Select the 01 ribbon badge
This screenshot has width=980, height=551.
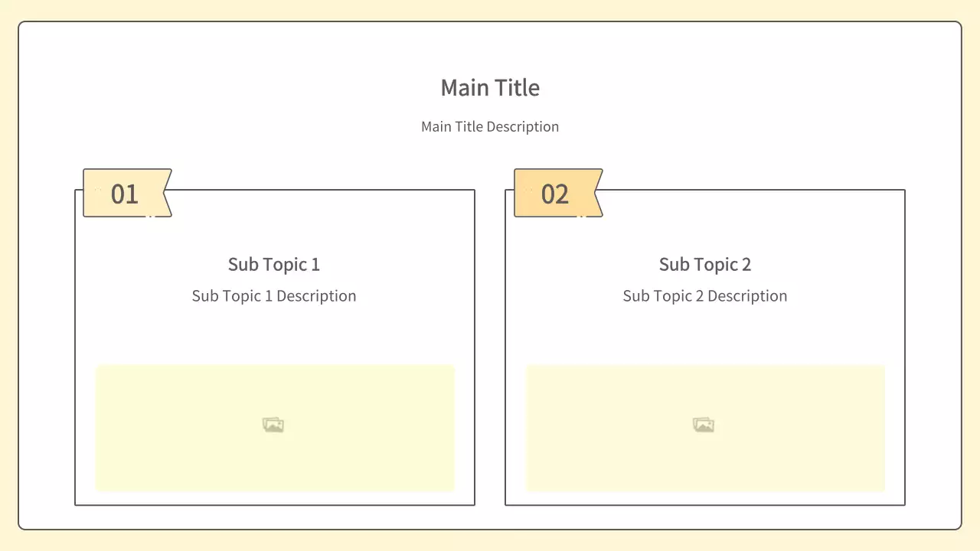[124, 194]
